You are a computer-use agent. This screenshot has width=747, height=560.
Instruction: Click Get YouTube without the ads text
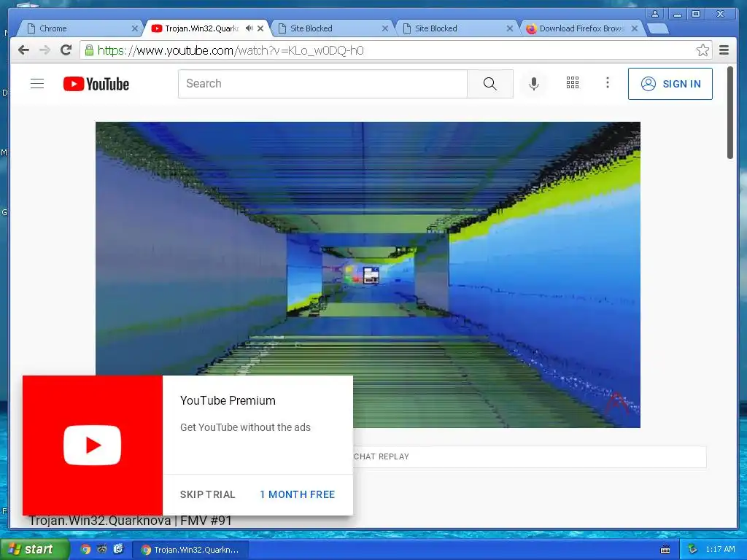coord(245,427)
